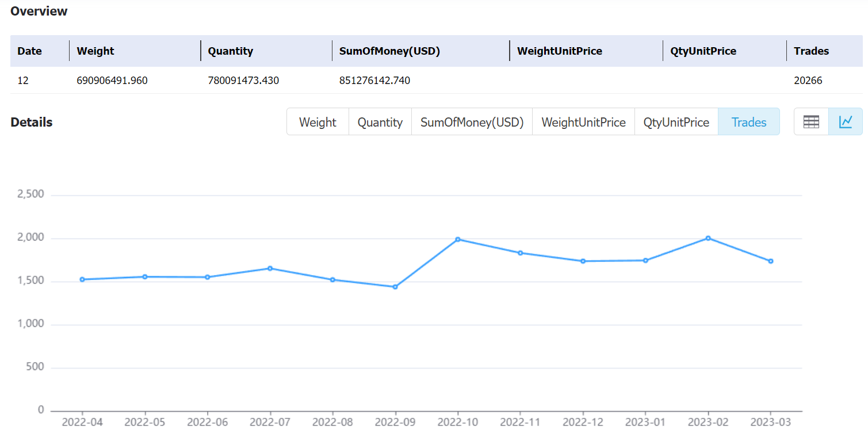Click the Overview heading
868x438 pixels.
click(x=39, y=11)
